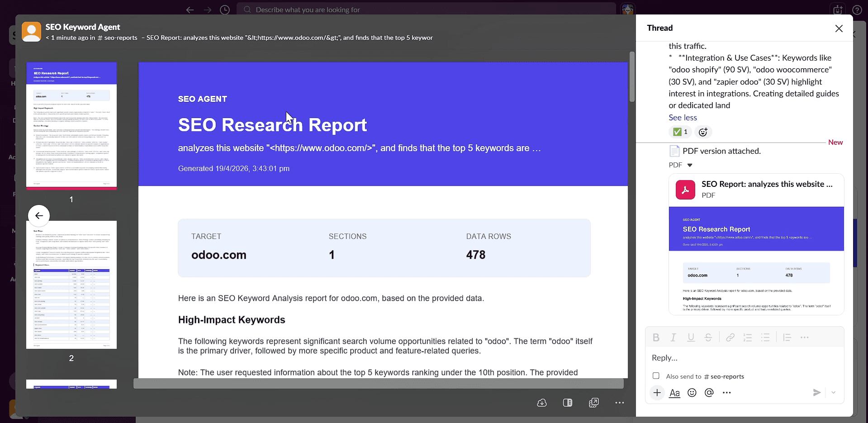Start a bulleted list in reply
This screenshot has height=423, width=868.
point(765,337)
